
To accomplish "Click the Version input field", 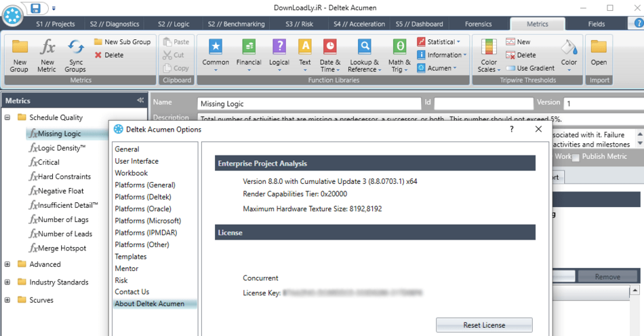I will [x=604, y=104].
